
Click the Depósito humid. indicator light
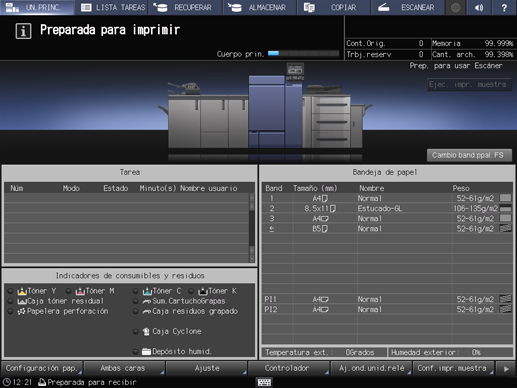[135, 351]
